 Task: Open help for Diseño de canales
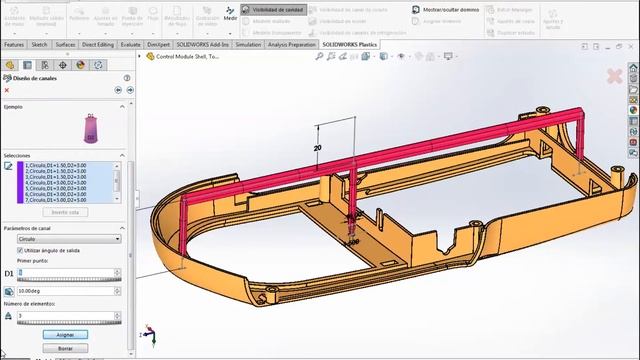point(127,78)
